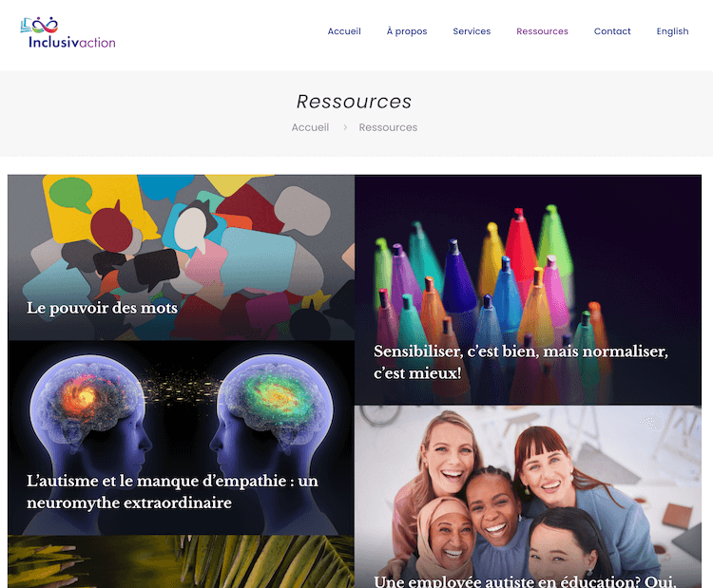Switch the site language to English
The image size is (713, 588).
(x=672, y=31)
